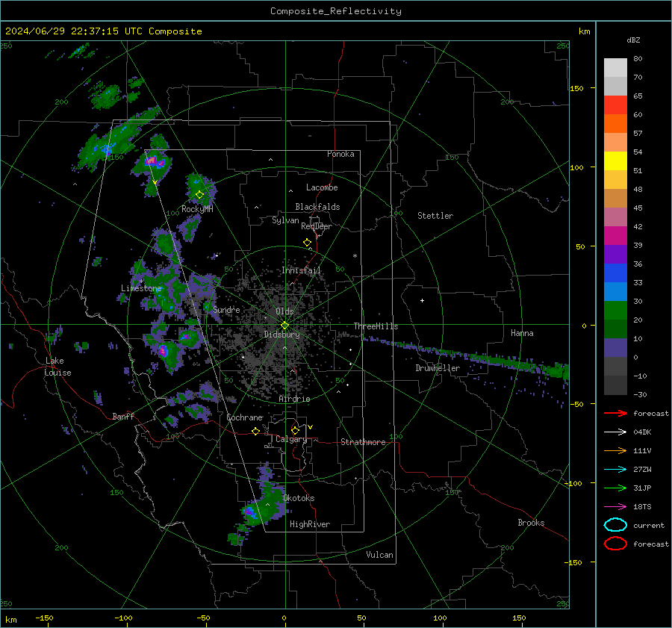Click the Composite_Reflectivity title text

(336, 11)
